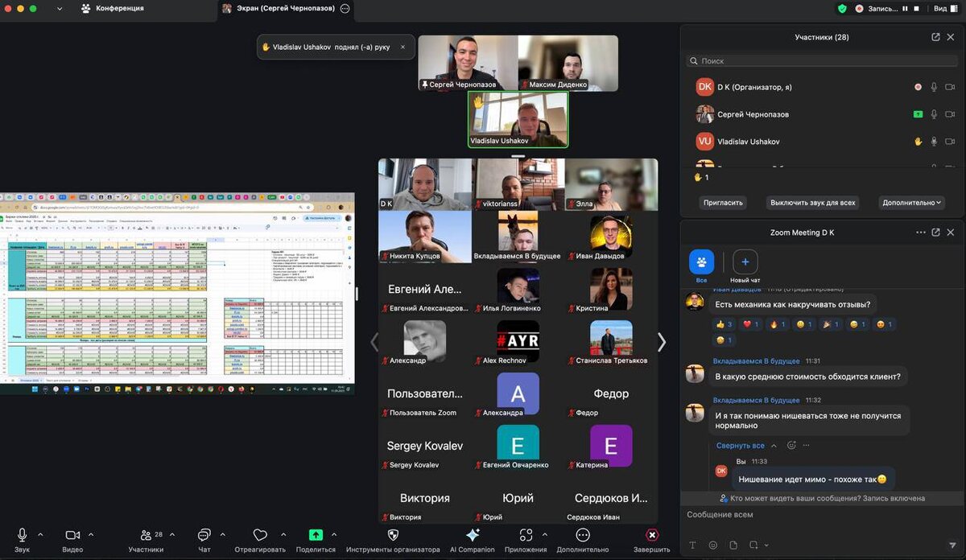Expand the arrow next to Отреагировать

(x=283, y=534)
